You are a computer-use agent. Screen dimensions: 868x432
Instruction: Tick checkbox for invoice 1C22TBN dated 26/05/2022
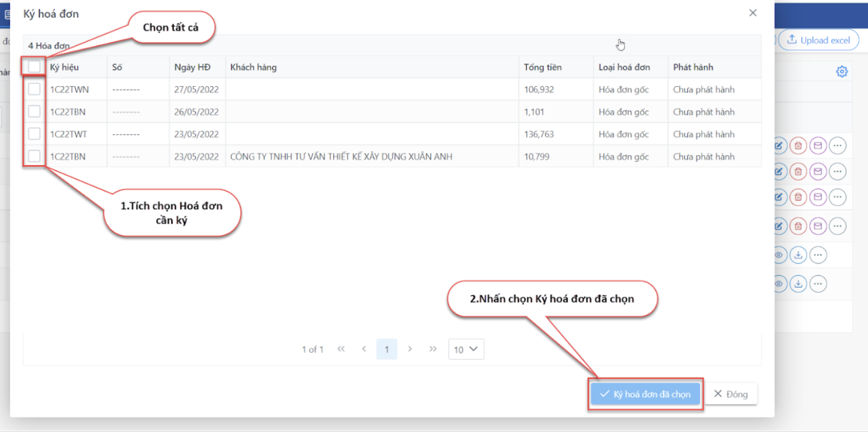pos(34,111)
